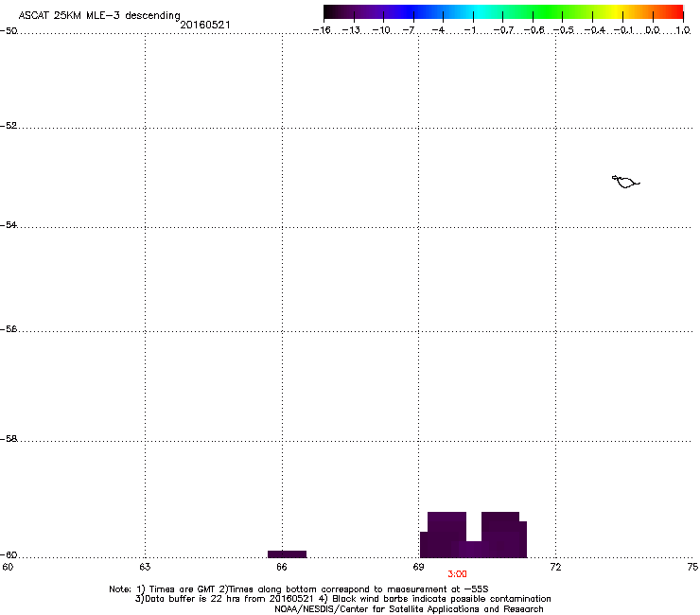This screenshot has height=615, width=700.
Task: Click the color bar label -0.5
Action: pos(564,30)
